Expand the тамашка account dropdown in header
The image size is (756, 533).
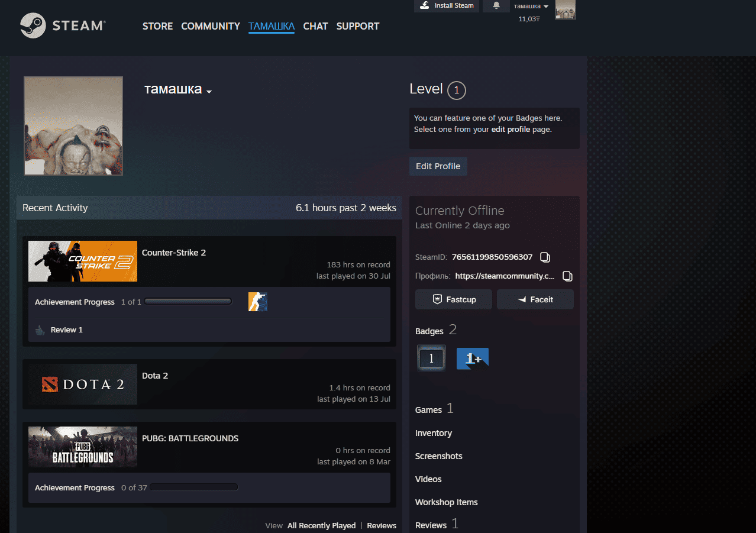point(531,6)
